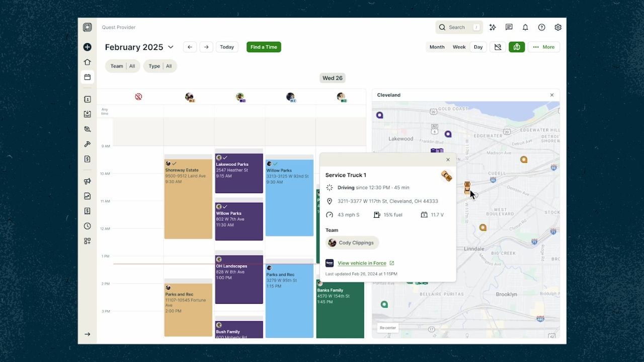The image size is (644, 362).
Task: Switch to Month view
Action: (437, 47)
